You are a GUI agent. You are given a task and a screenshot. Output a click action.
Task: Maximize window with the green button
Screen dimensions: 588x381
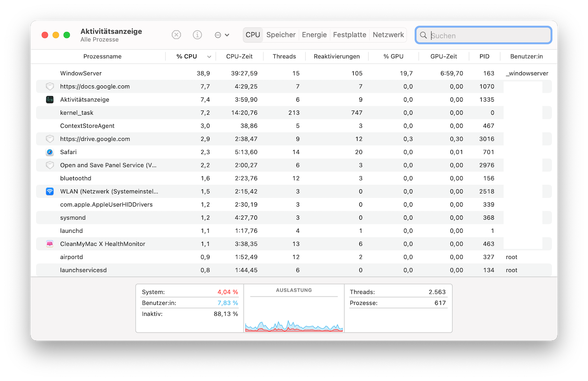pos(67,35)
